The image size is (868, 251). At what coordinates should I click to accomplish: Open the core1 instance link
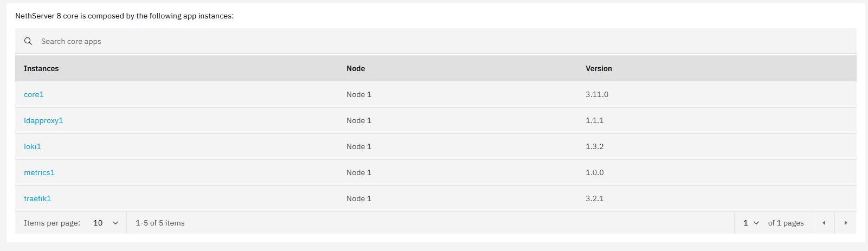click(x=34, y=94)
